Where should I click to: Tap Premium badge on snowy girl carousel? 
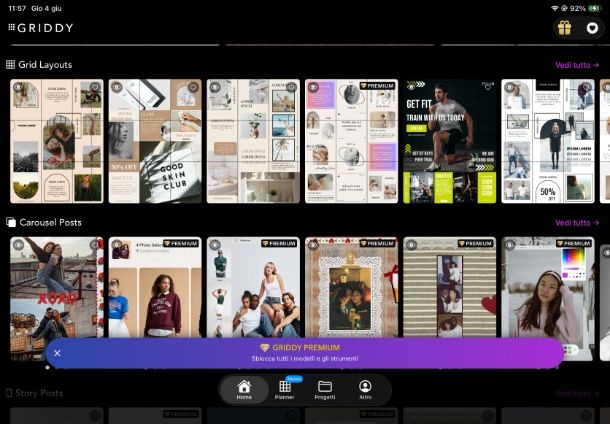point(574,244)
